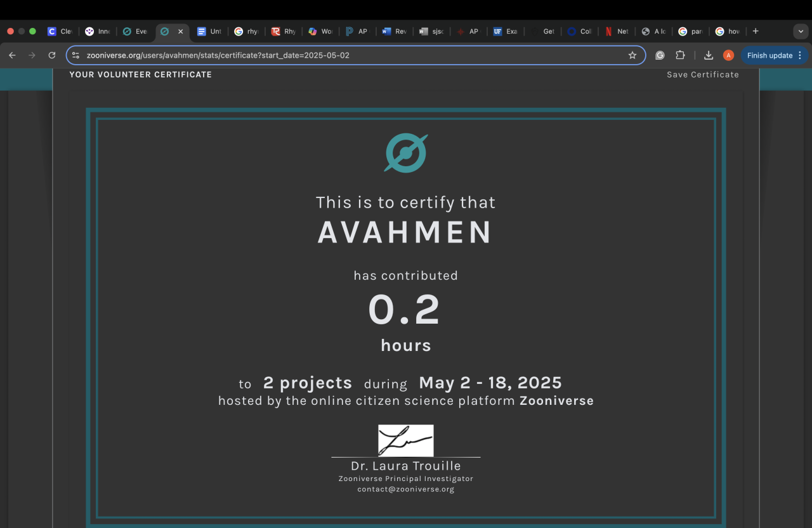This screenshot has height=528, width=812.
Task: Switch to the 'Exa' UF tab
Action: [x=506, y=31]
